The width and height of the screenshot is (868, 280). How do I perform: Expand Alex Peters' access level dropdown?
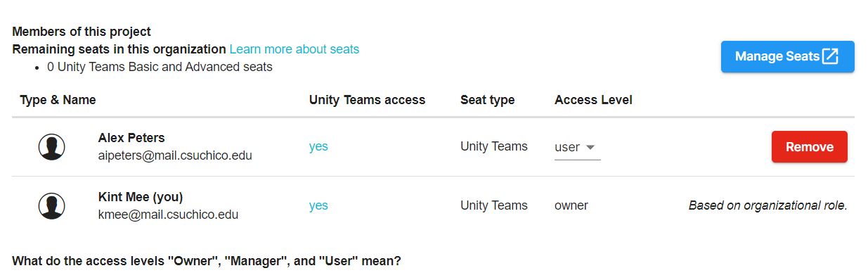pyautogui.click(x=577, y=148)
